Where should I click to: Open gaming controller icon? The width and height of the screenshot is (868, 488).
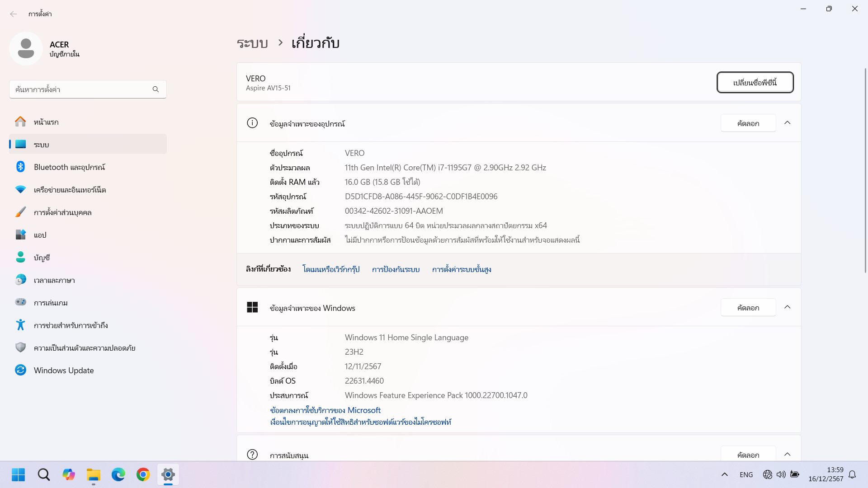pyautogui.click(x=20, y=302)
